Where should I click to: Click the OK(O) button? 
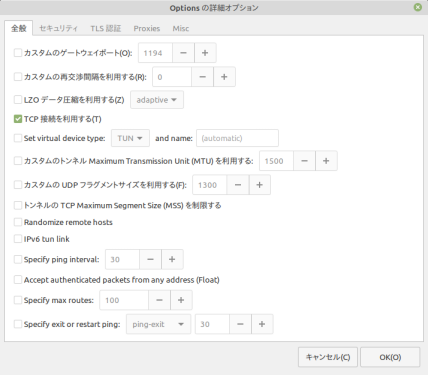coord(390,357)
